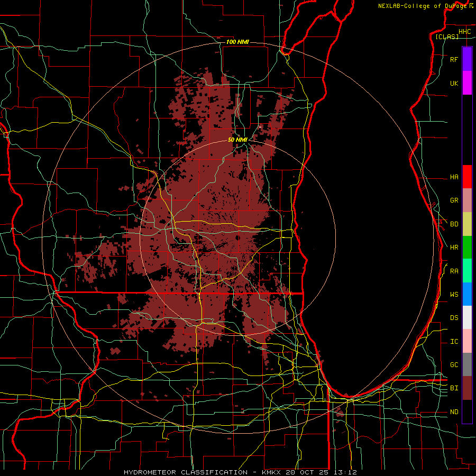This screenshot has height=476, width=476.
Task: Click the 'RF' legend label
Action: pyautogui.click(x=454, y=59)
